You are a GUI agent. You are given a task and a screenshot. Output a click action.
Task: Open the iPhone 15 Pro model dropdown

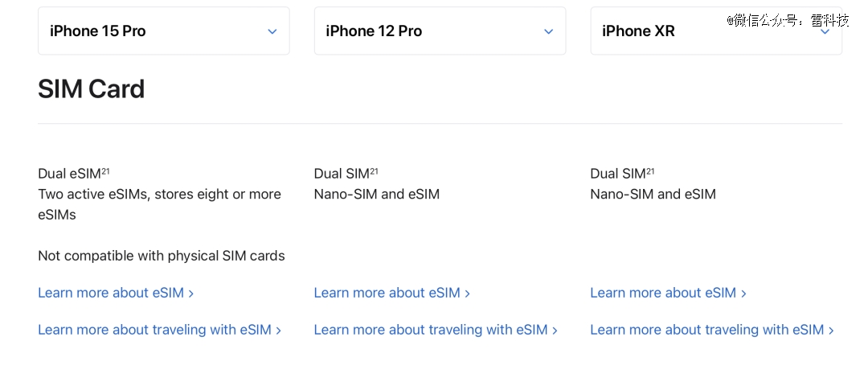click(163, 31)
